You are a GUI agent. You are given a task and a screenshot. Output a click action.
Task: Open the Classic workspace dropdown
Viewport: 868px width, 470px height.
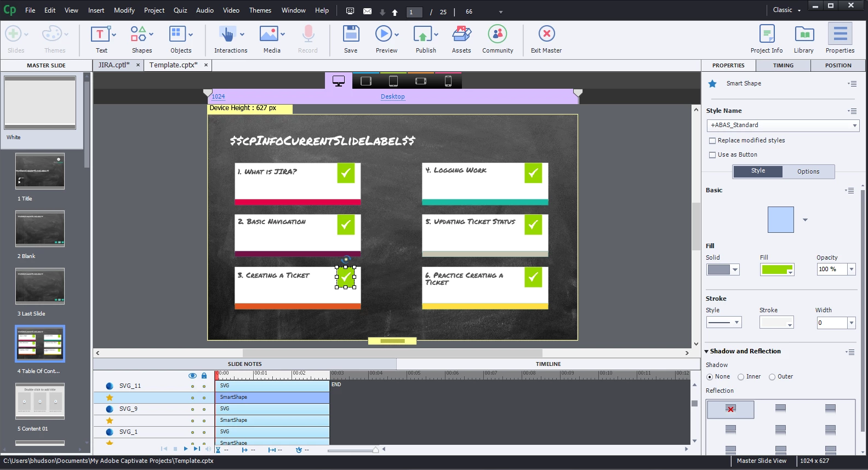click(787, 10)
